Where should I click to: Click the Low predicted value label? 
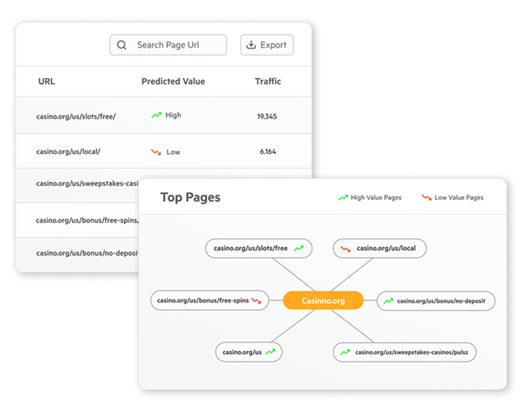(x=173, y=152)
